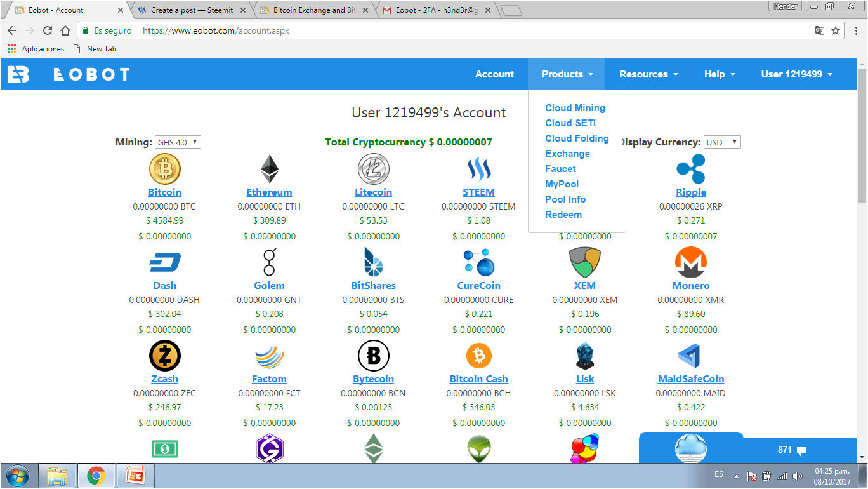Open the Ethereum link
Viewport: 868px width, 489px height.
[270, 192]
